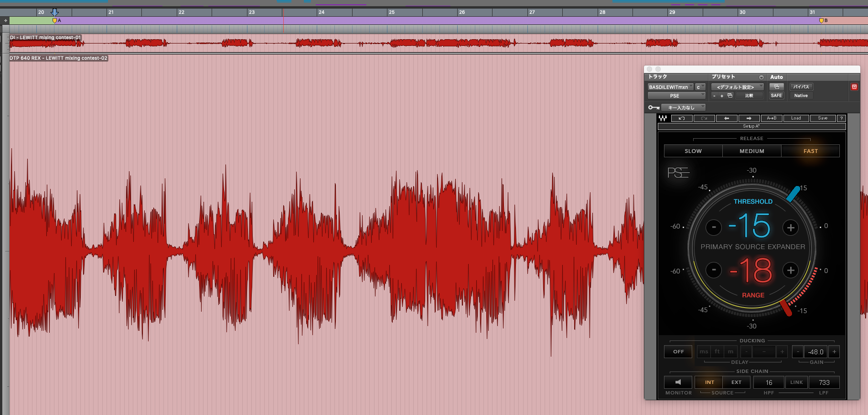Click the Redo arrow in Waves toolbar
868x415 pixels.
coord(704,118)
